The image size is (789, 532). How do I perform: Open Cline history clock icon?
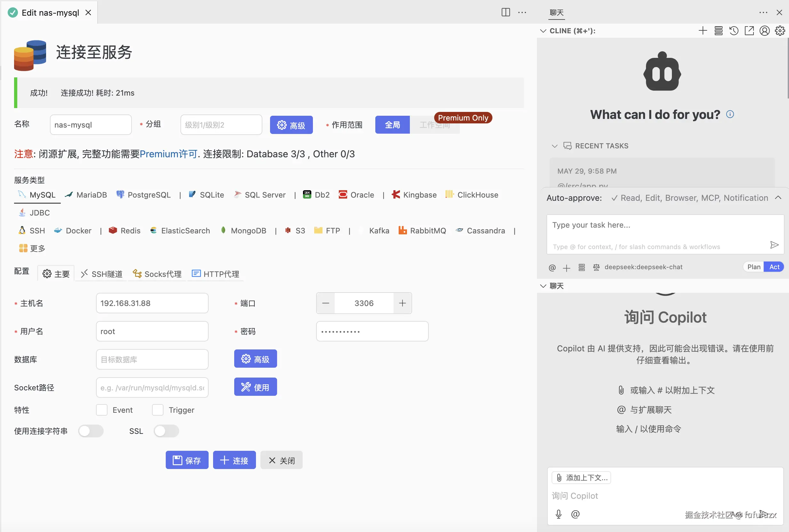[x=734, y=31]
